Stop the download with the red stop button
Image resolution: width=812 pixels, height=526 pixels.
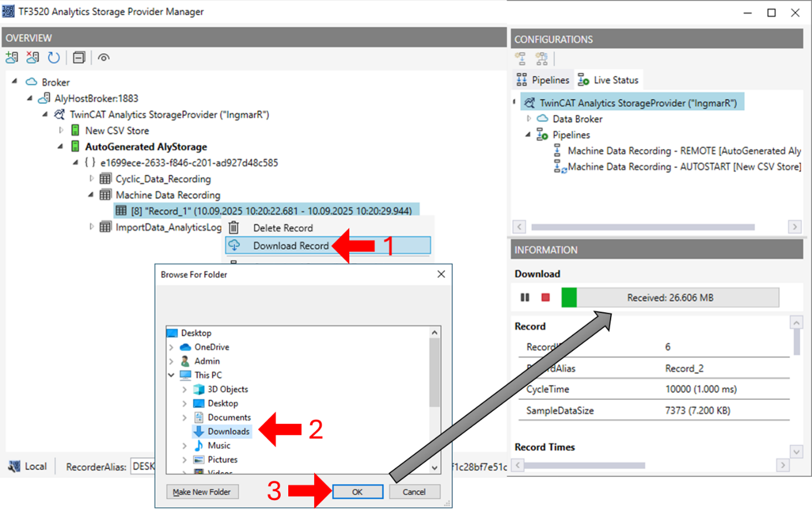[545, 297]
